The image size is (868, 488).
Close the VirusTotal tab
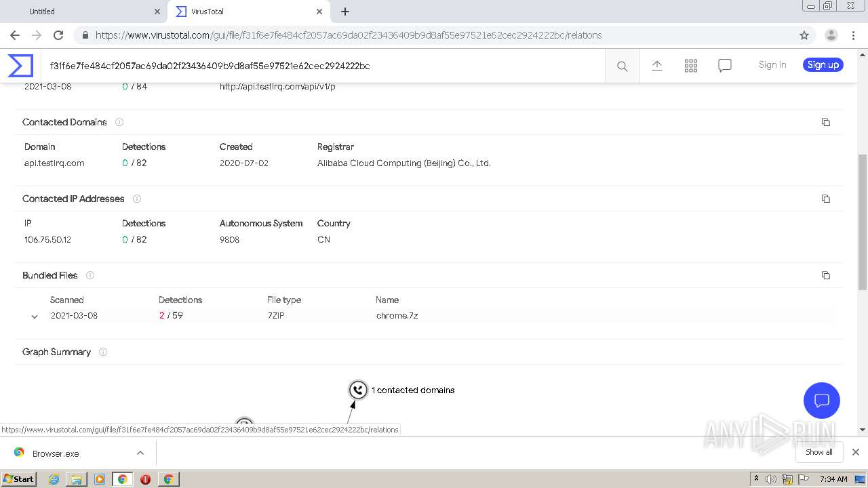point(319,12)
